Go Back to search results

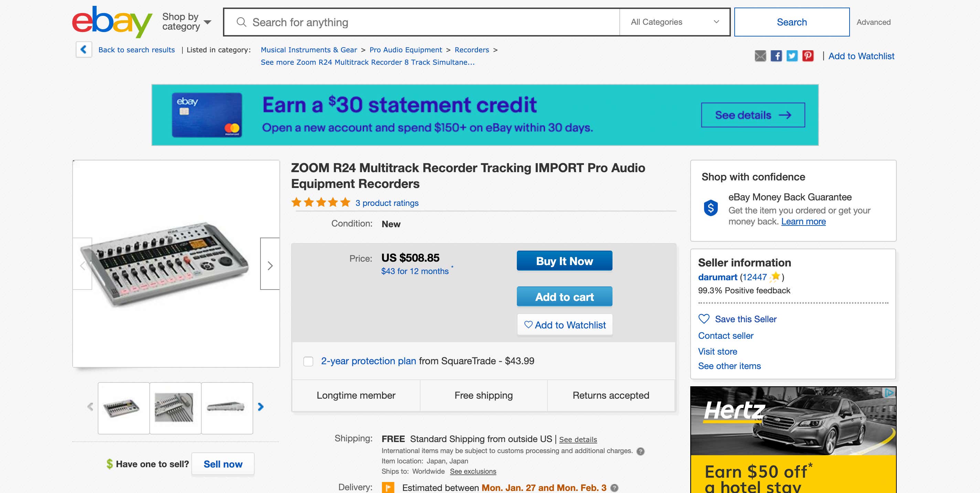pos(137,50)
